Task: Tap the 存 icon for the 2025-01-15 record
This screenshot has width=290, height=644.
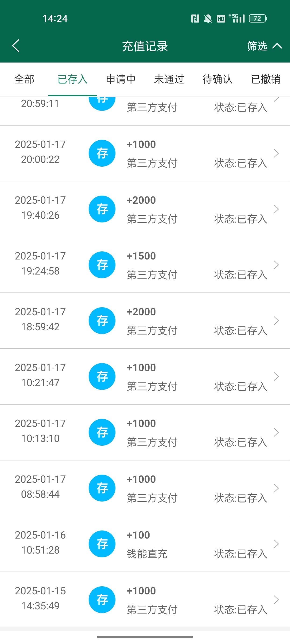Action: (102, 600)
